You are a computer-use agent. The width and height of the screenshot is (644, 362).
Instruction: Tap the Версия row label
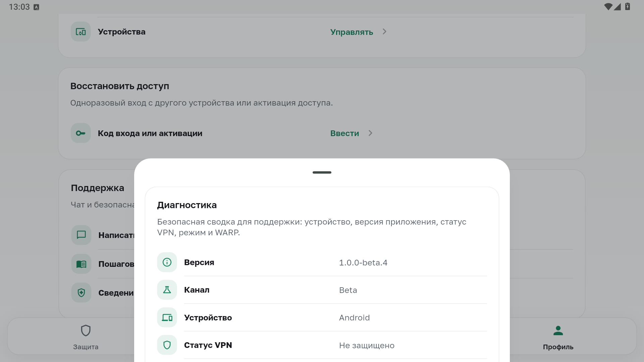[199, 262]
